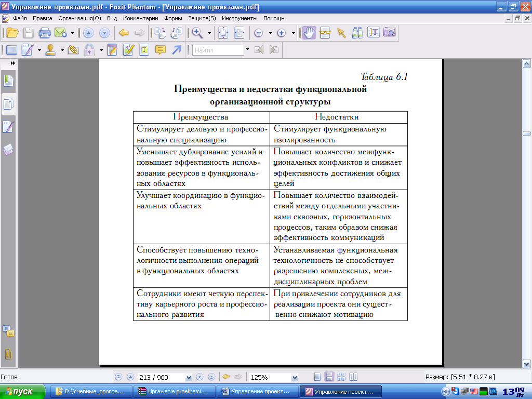
Task: Select the arrow annotation selection tool
Action: point(341,33)
